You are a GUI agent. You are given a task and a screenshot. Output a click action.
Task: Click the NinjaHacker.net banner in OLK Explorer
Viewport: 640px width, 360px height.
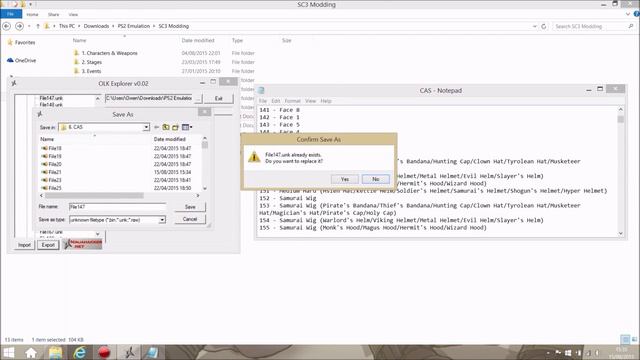coord(83,244)
